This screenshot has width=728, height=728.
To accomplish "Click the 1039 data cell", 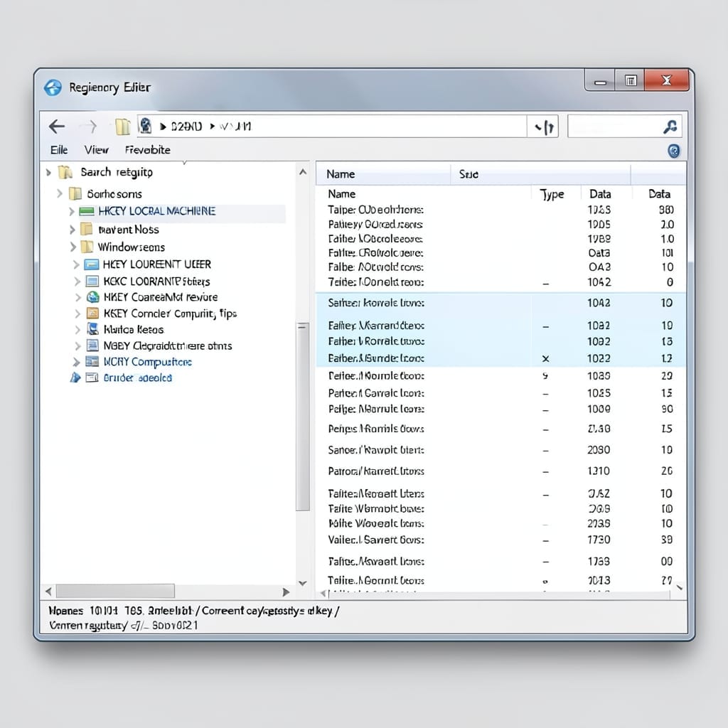I will point(599,375).
